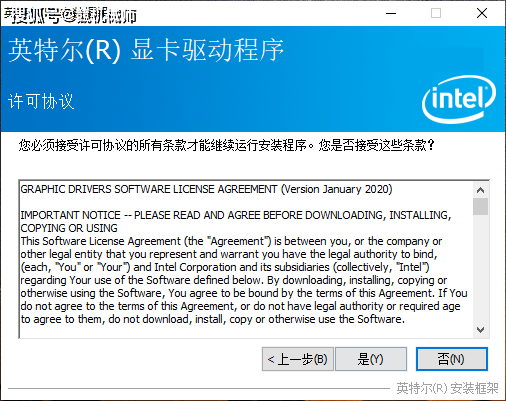Click the license scrollbar thumb
Viewport: 506px width, 401px height.
[480, 207]
